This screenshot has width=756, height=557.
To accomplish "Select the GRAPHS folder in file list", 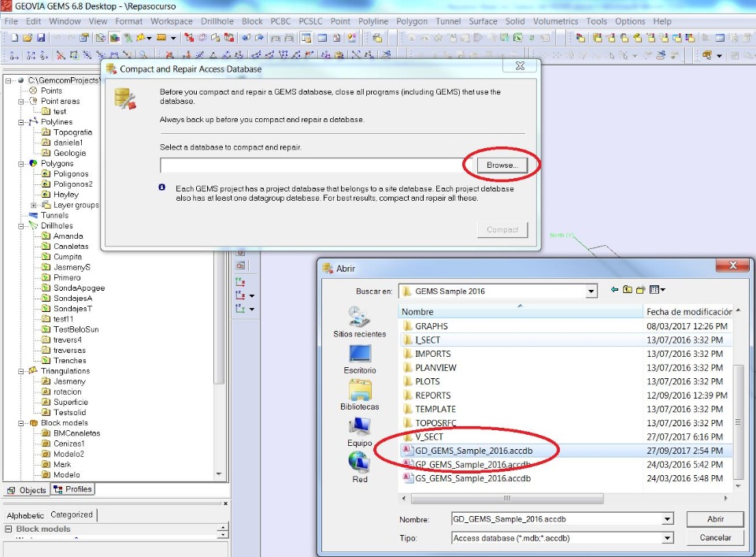I will 431,326.
